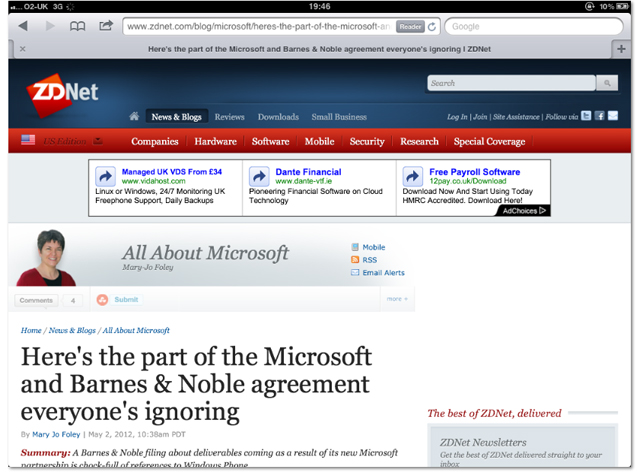The image size is (640, 473).
Task: Click the All About Microsoft breadcrumb
Action: [136, 330]
